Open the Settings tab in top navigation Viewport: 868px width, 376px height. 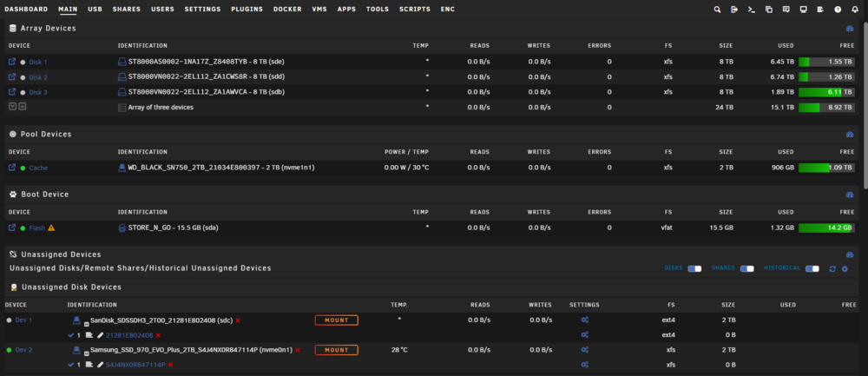202,10
